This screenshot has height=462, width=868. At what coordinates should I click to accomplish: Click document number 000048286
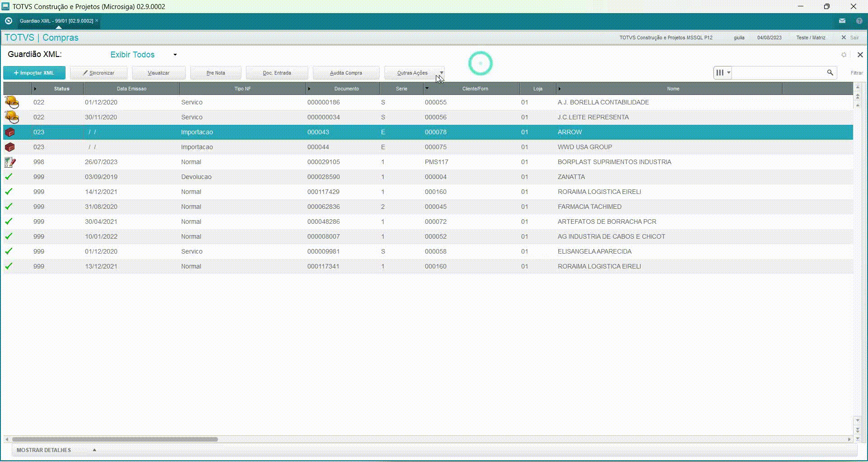(x=323, y=222)
